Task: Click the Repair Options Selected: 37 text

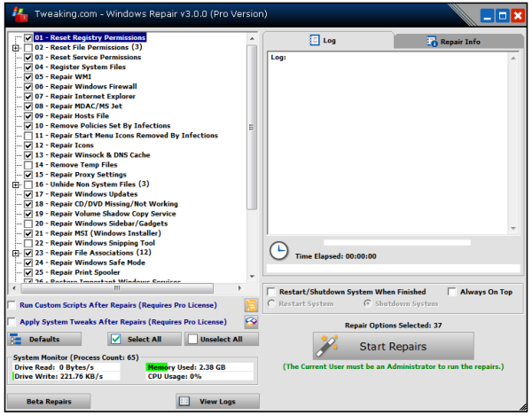Action: 393,325
